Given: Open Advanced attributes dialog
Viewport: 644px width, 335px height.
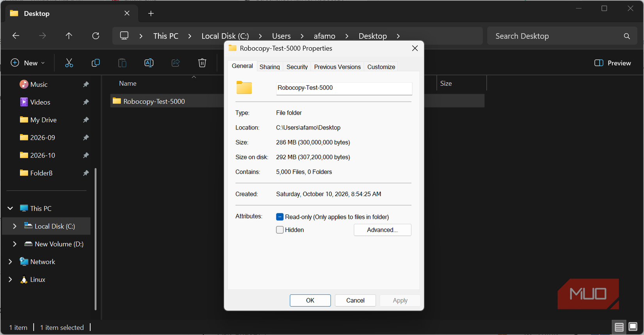Looking at the screenshot, I should click(x=382, y=230).
